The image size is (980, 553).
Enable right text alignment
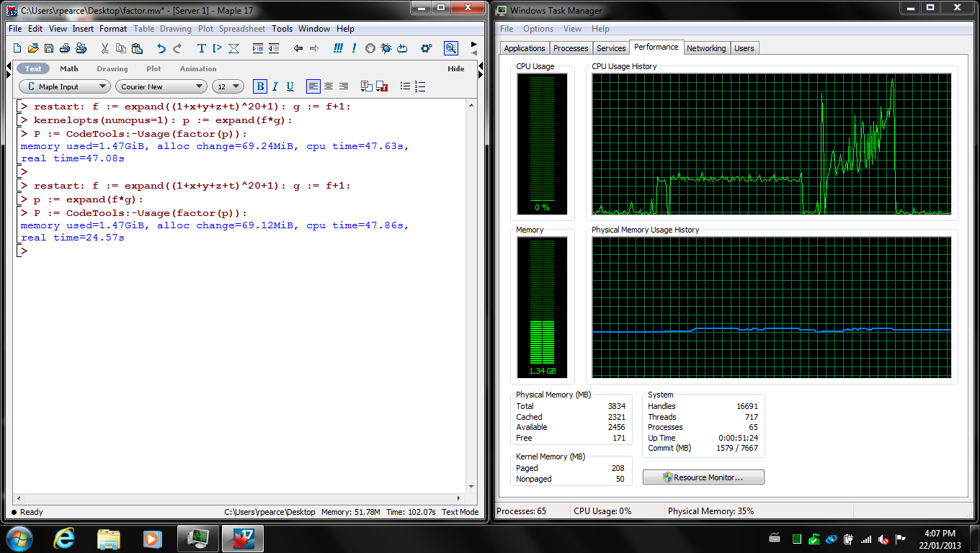(x=344, y=86)
